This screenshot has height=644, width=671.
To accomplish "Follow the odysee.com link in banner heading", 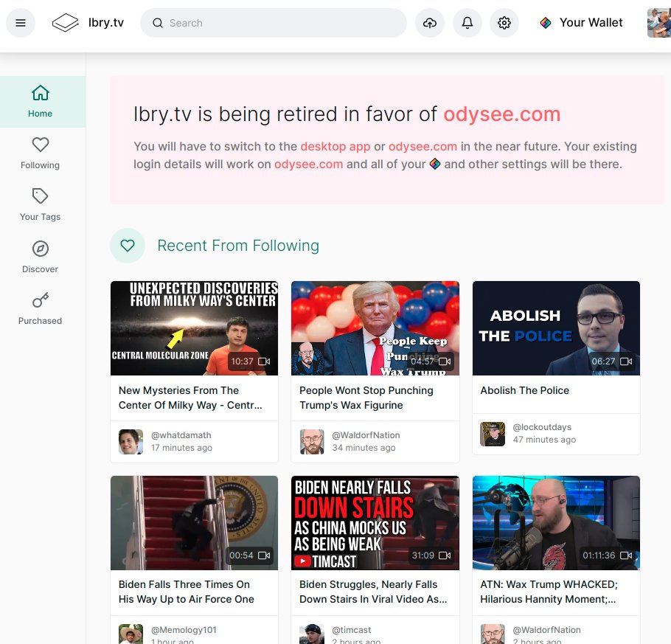I will click(502, 114).
